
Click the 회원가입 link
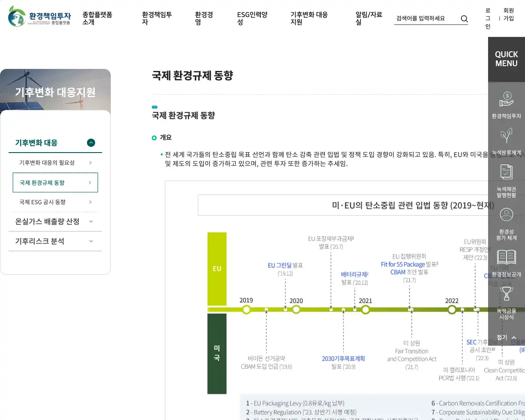[x=509, y=14]
